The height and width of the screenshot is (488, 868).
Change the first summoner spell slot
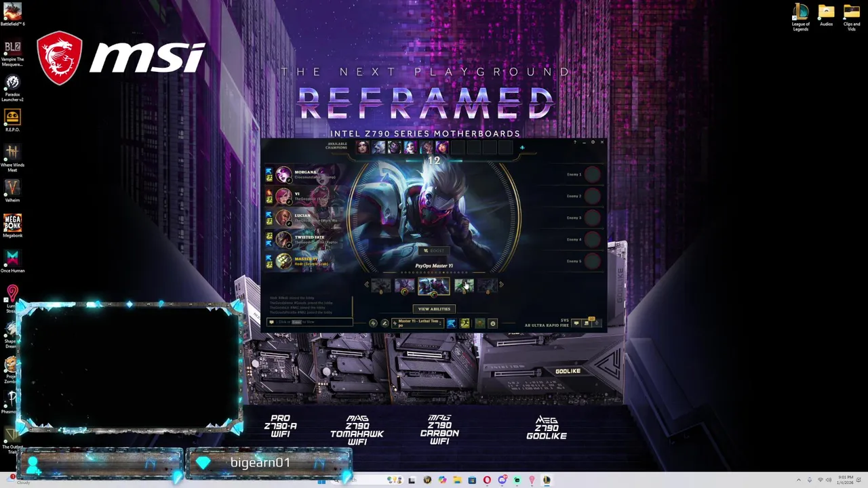coord(452,323)
